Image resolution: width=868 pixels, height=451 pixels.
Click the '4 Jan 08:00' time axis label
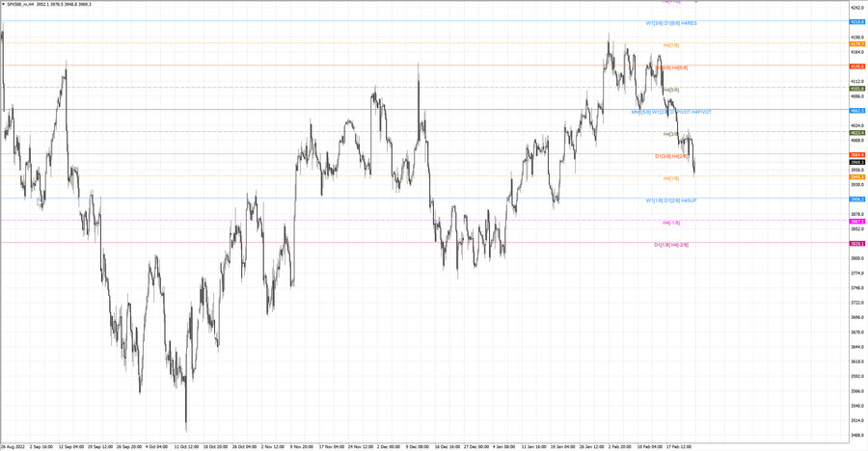(504, 446)
